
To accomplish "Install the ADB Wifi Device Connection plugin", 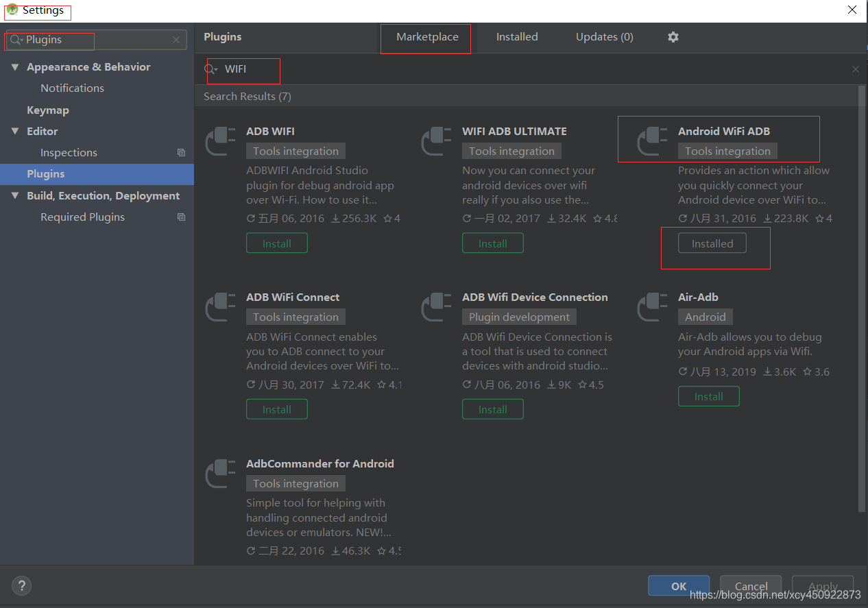I will [x=493, y=409].
